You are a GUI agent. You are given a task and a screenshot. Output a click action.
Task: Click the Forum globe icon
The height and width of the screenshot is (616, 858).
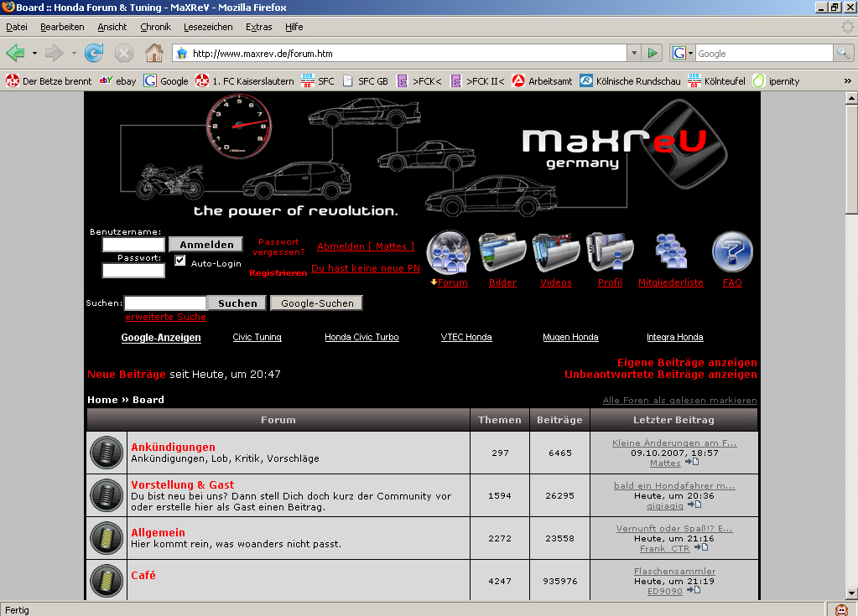pyautogui.click(x=449, y=251)
